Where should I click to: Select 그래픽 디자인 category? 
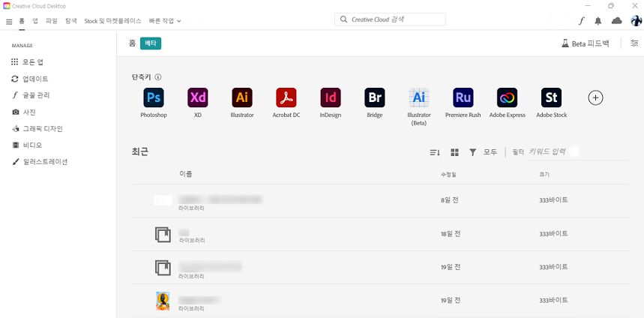[37, 128]
